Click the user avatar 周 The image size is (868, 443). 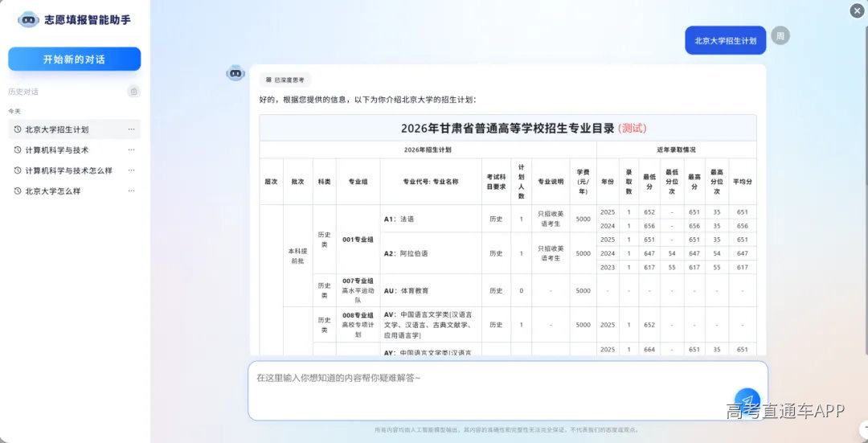click(x=780, y=35)
